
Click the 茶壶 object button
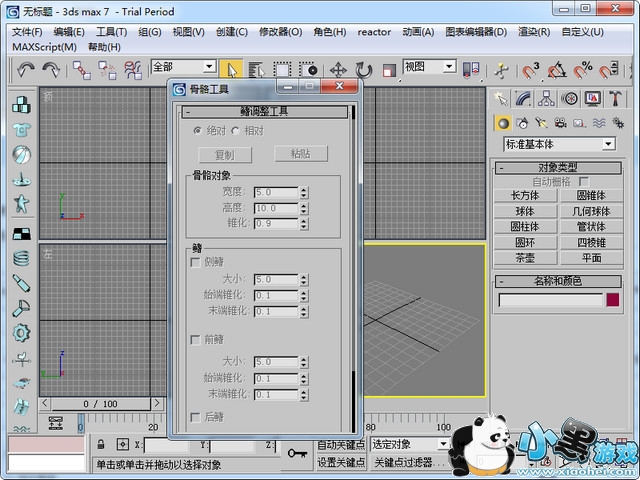525,257
